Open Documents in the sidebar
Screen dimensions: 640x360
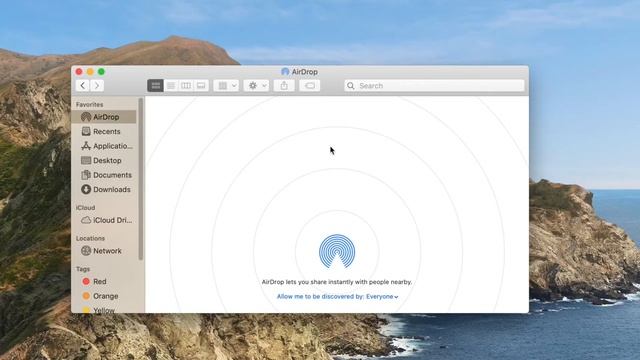coord(104,175)
